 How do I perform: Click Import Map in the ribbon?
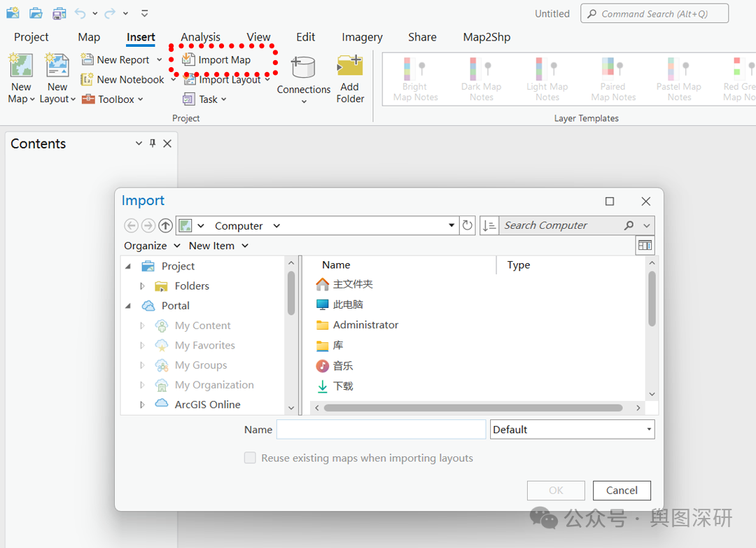[x=216, y=59]
